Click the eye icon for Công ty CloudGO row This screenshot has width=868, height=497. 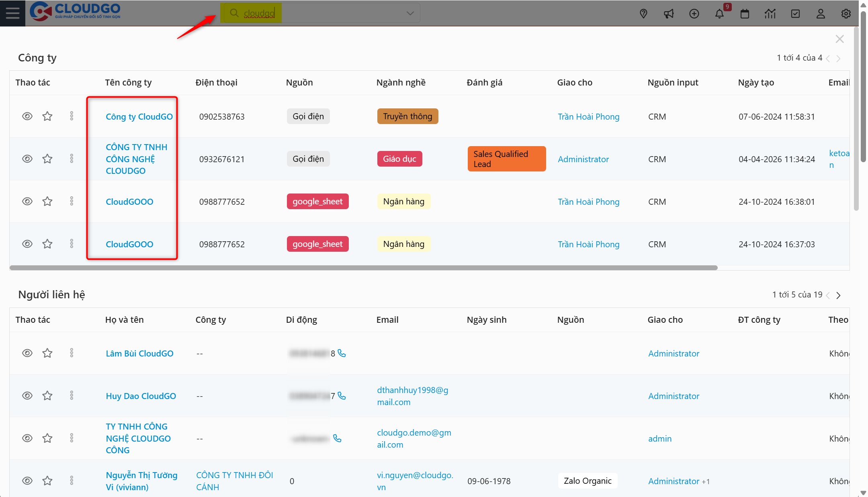click(27, 116)
